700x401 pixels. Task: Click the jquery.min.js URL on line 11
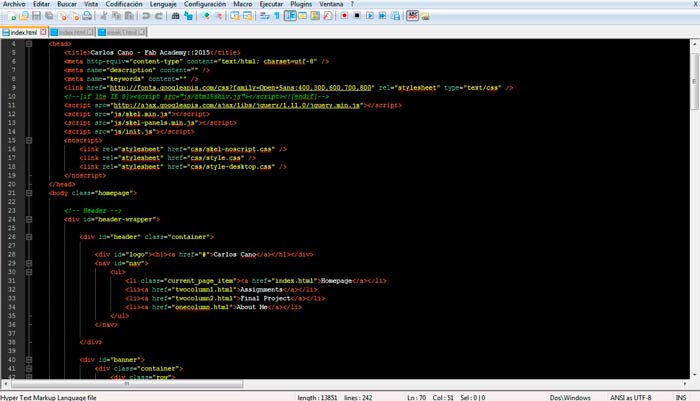(237, 105)
